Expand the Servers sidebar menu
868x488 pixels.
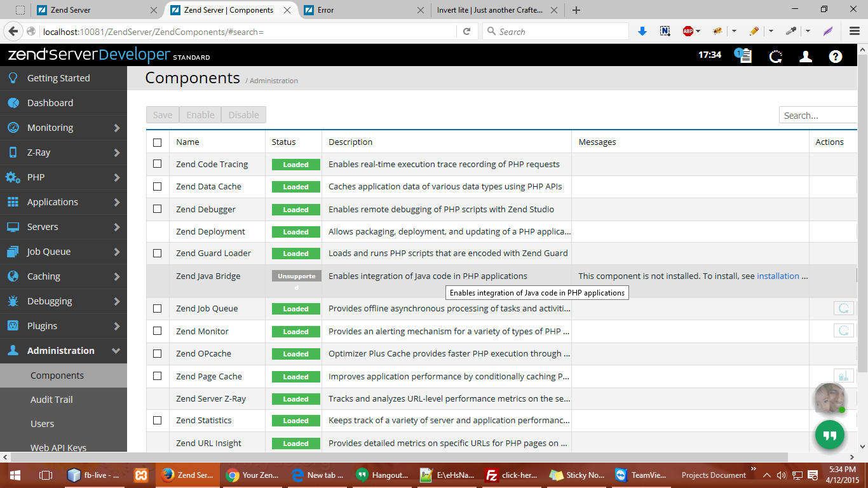tap(64, 227)
